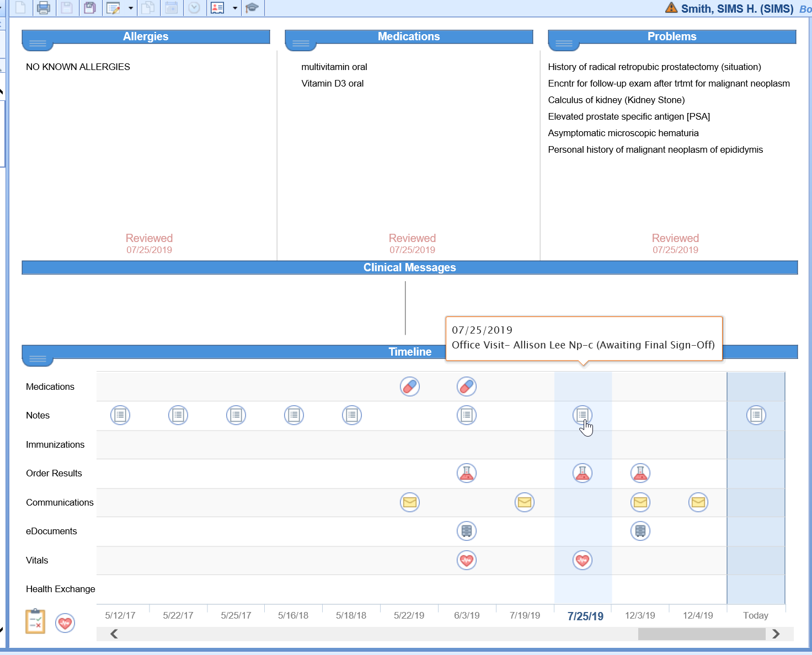This screenshot has height=655, width=812.
Task: Click the printer icon in the toolbar
Action: (44, 8)
